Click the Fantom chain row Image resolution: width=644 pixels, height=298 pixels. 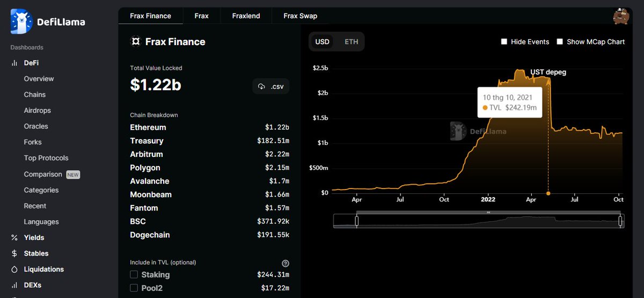click(209, 208)
